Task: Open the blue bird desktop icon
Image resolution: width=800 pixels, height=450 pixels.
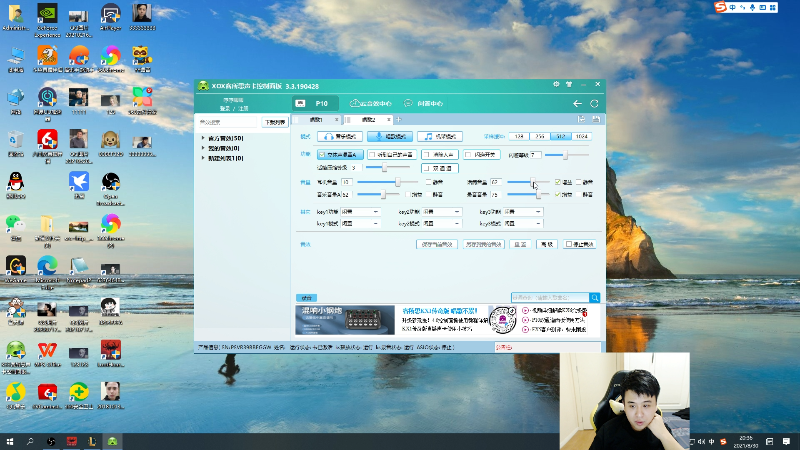Action: (x=79, y=186)
